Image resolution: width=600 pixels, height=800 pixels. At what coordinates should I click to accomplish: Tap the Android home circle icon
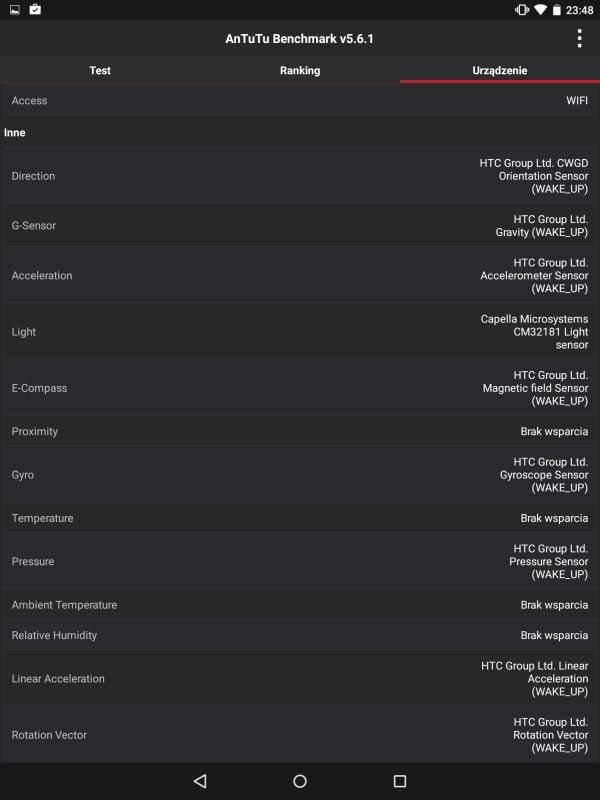point(300,781)
